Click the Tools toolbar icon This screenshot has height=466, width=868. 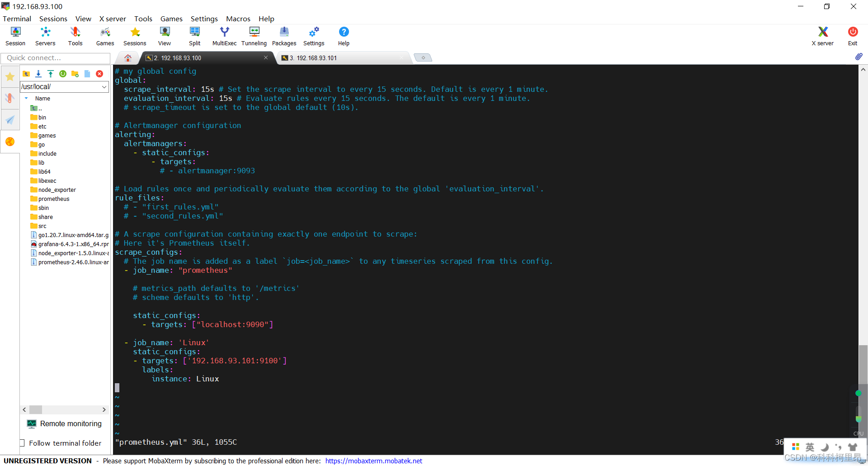(x=75, y=36)
